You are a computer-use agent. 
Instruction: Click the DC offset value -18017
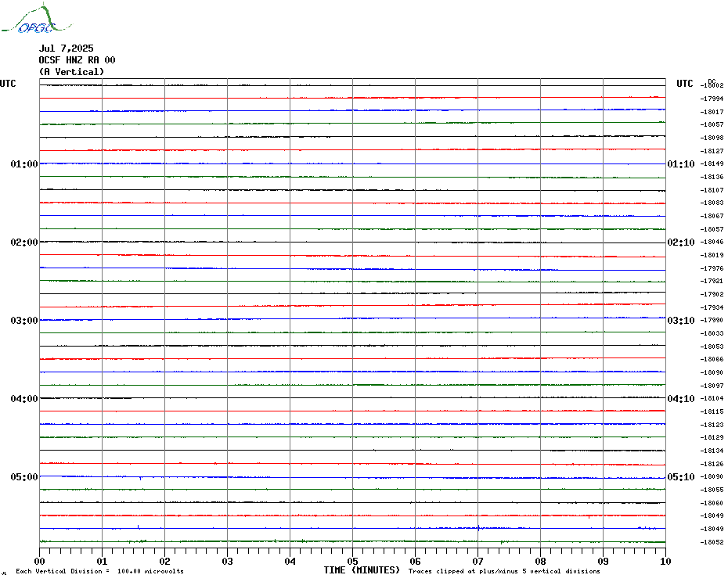[x=712, y=112]
